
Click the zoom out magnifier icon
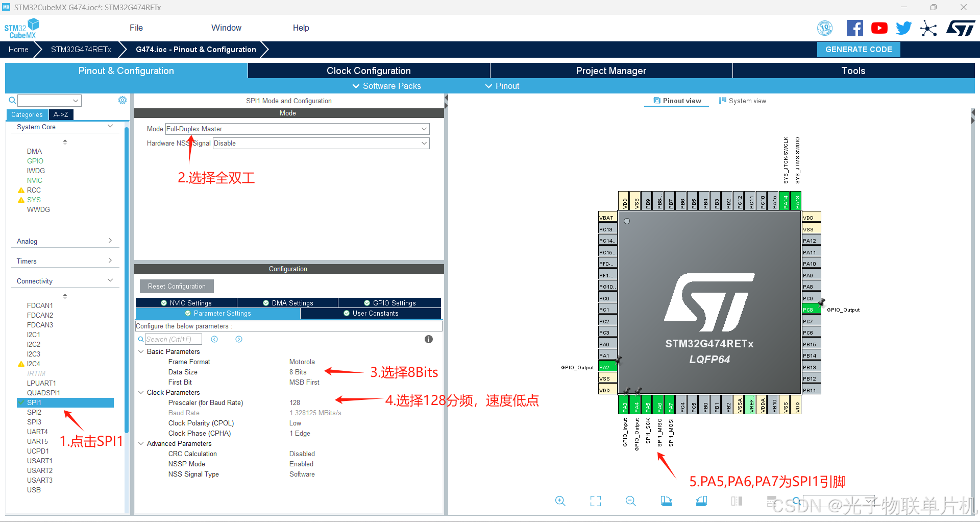(x=631, y=501)
